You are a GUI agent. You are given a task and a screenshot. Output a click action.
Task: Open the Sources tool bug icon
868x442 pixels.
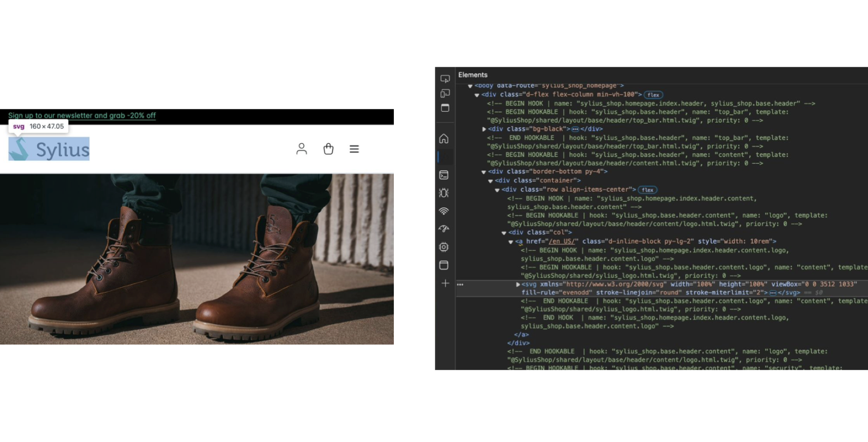[444, 193]
